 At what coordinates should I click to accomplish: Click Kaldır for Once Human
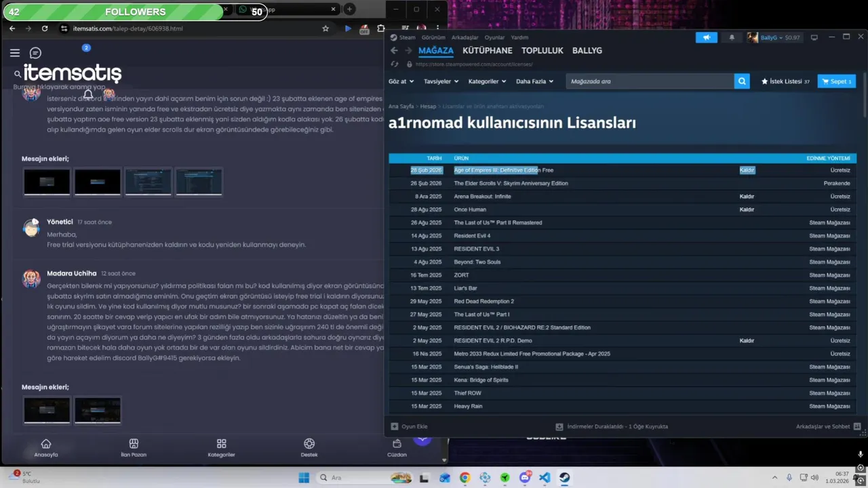coord(747,209)
